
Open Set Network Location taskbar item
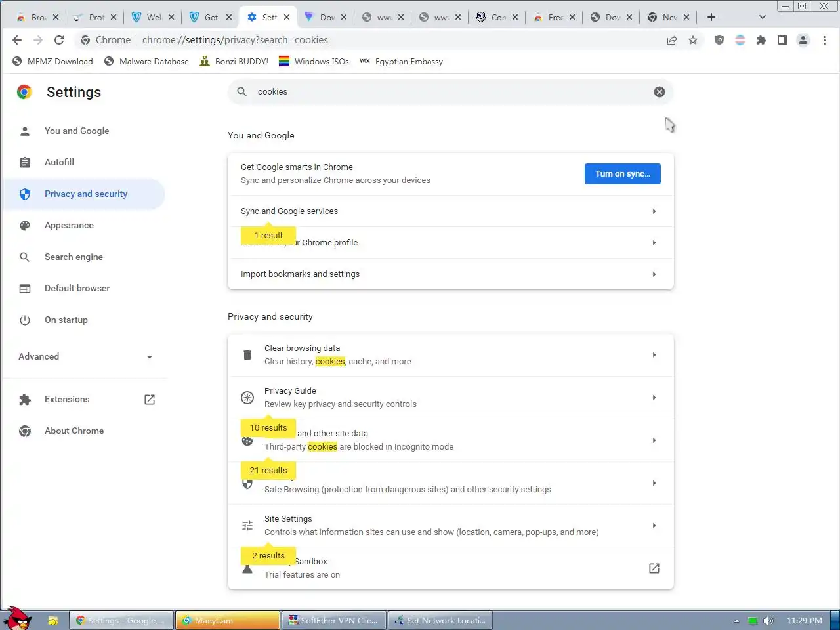440,621
